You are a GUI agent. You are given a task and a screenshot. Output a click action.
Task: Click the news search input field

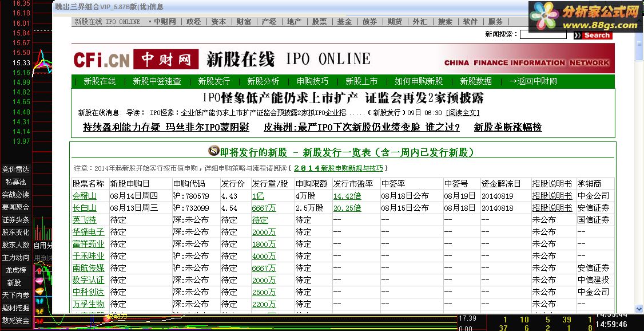[x=543, y=34]
